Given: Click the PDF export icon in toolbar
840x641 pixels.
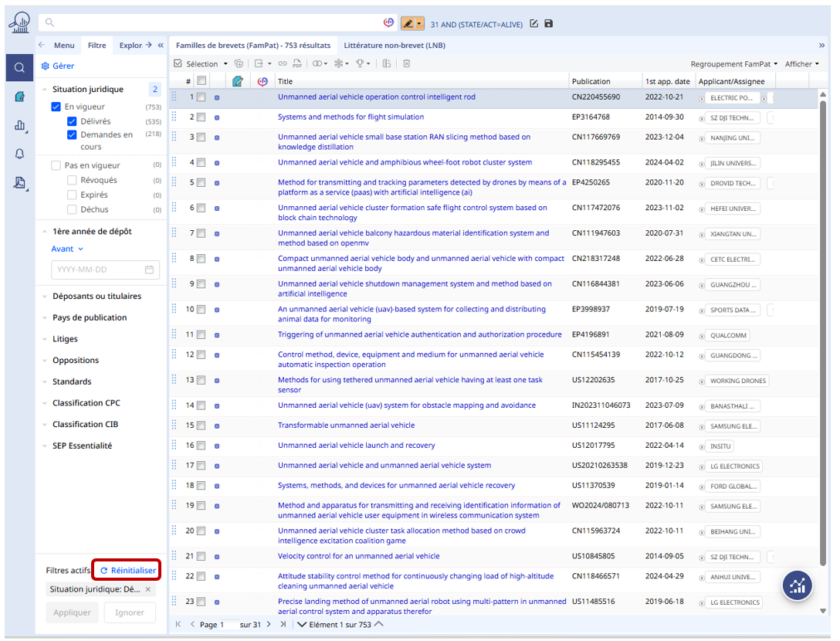Looking at the screenshot, I should pyautogui.click(x=297, y=64).
